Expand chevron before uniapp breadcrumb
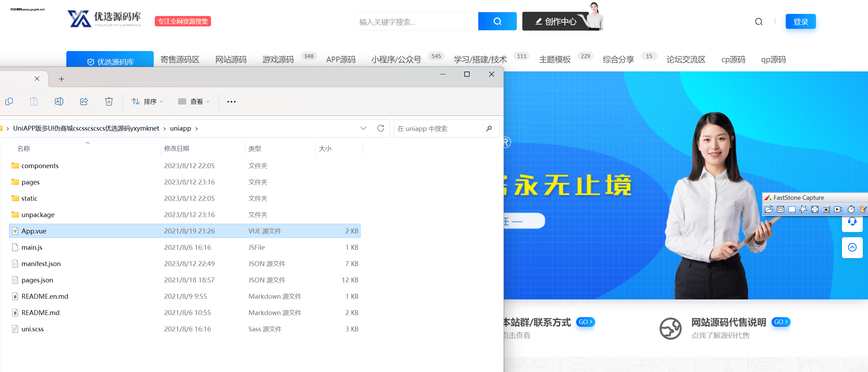The width and height of the screenshot is (868, 372). tap(165, 129)
